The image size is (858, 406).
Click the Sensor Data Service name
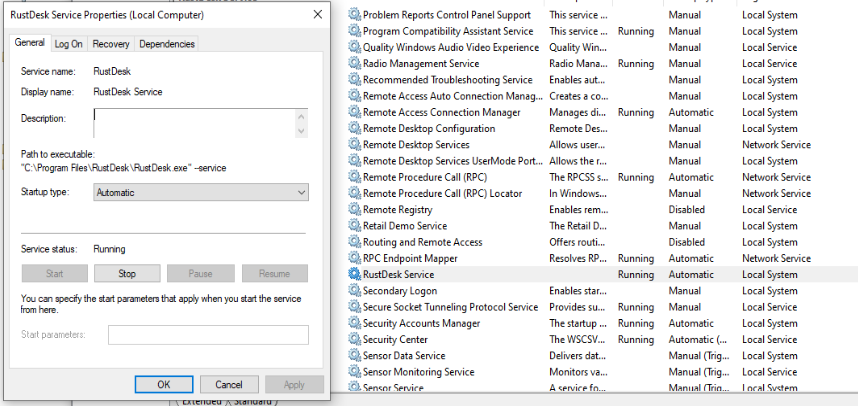(x=404, y=356)
